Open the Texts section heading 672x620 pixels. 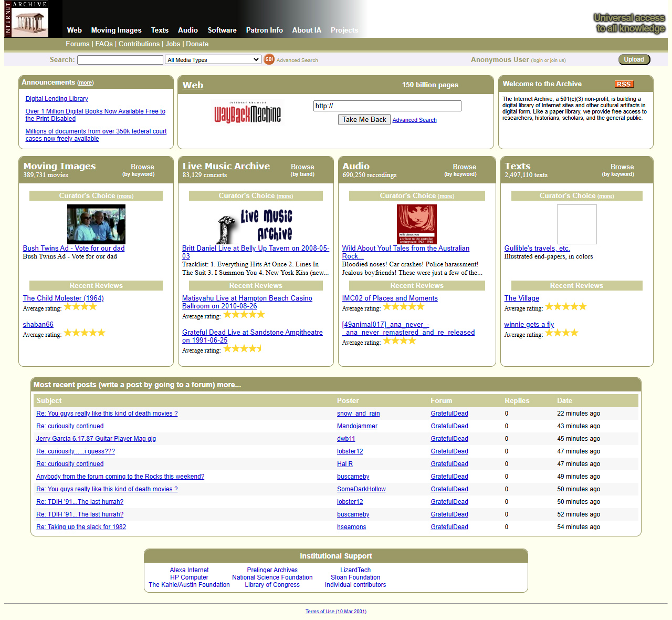click(x=518, y=166)
